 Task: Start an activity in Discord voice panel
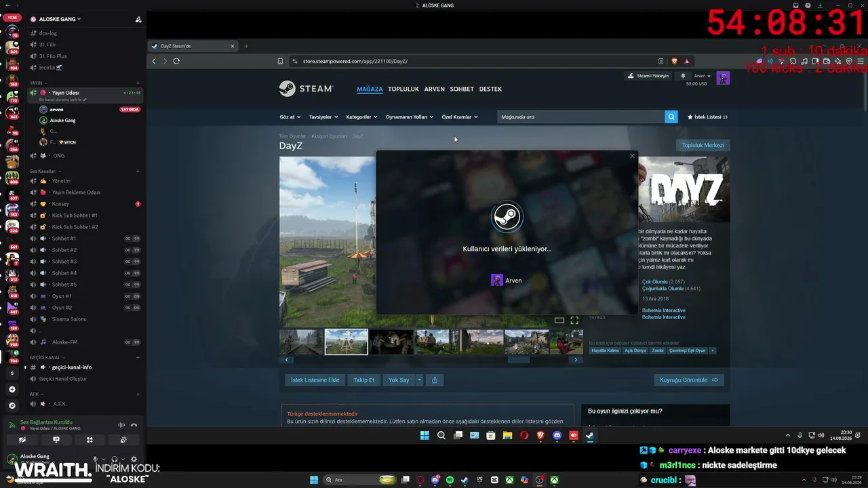coord(90,440)
